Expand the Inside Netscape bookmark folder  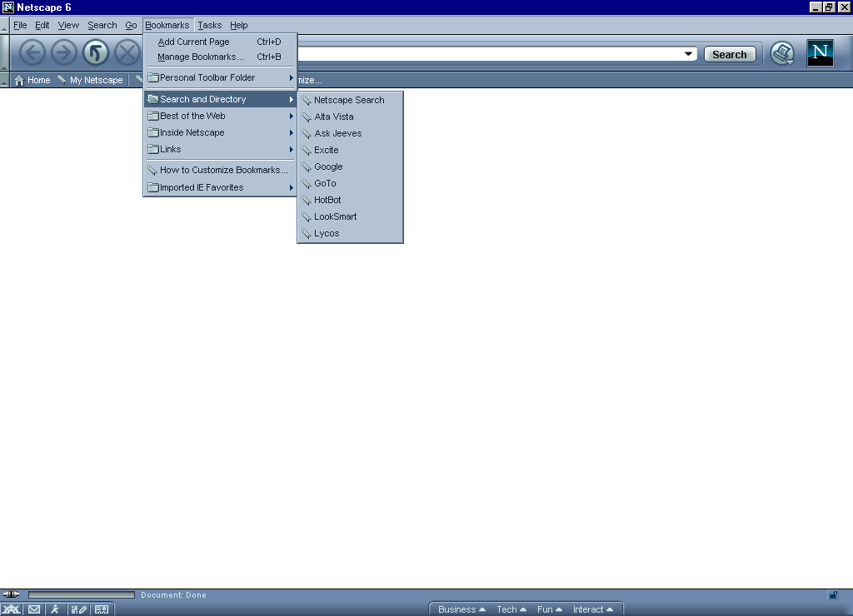pyautogui.click(x=220, y=132)
